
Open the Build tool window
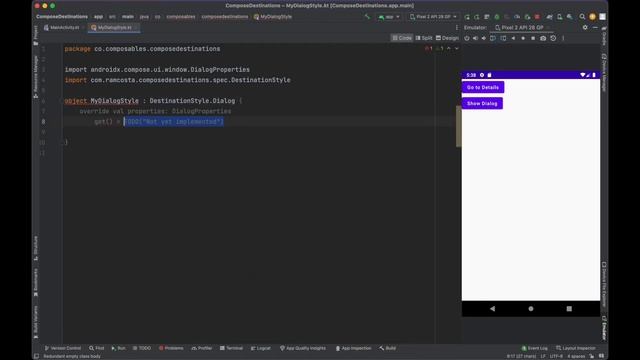388,348
